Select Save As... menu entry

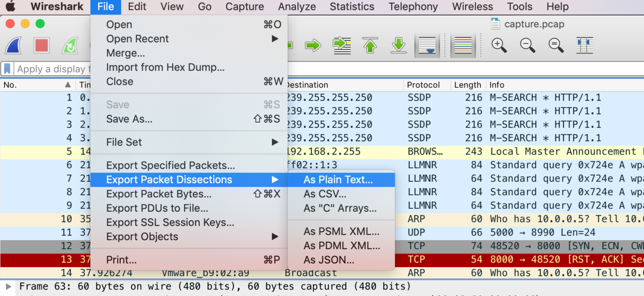[189, 119]
